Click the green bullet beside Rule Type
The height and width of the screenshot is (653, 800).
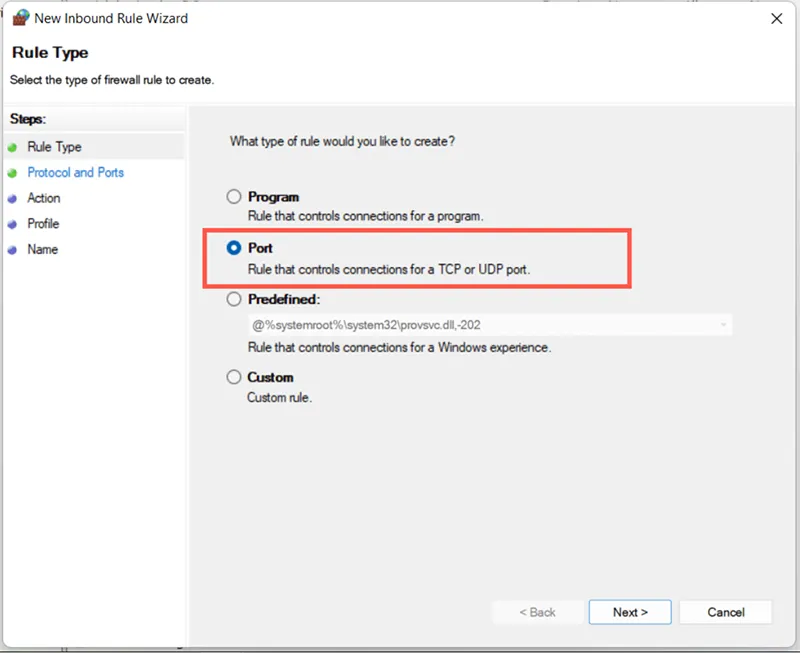pos(12,147)
